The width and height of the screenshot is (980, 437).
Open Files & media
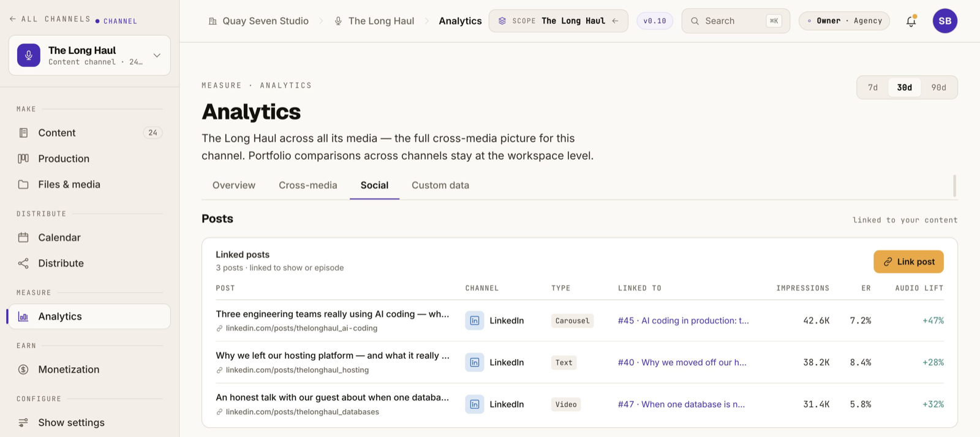coord(89,184)
